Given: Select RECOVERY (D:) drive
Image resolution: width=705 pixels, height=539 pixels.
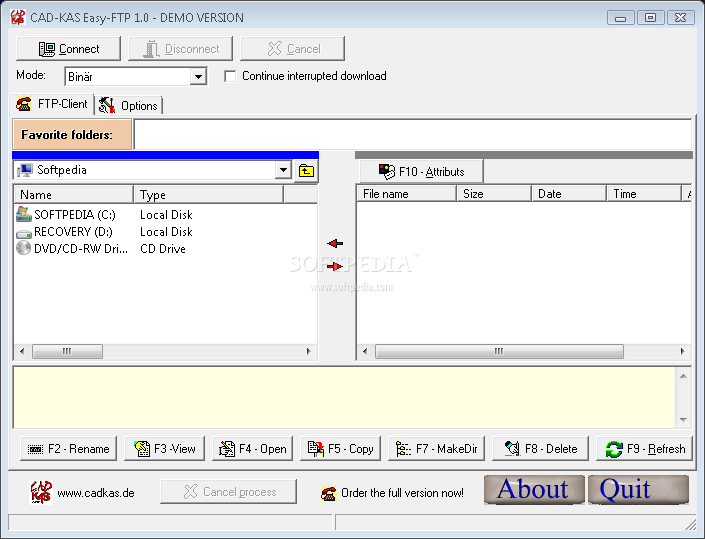Looking at the screenshot, I should tap(73, 232).
